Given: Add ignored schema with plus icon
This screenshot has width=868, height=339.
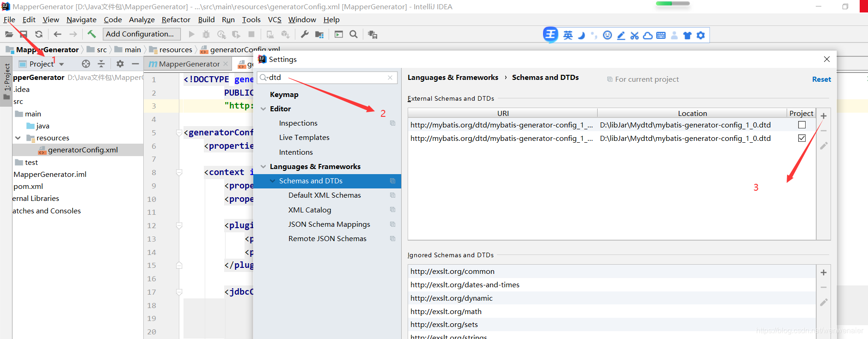Looking at the screenshot, I should [824, 272].
